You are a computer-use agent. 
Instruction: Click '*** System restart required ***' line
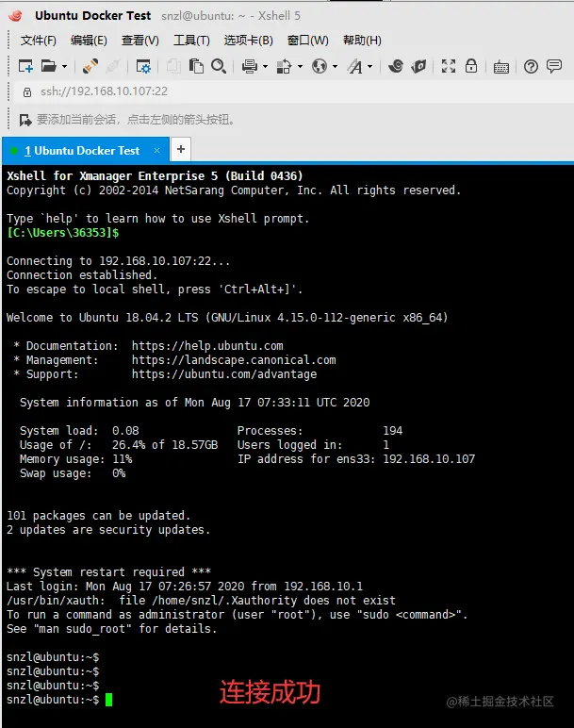(108, 572)
